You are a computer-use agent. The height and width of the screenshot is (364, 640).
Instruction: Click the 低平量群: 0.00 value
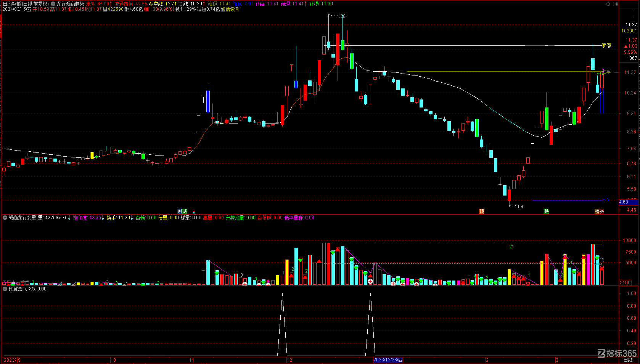tap(299, 218)
